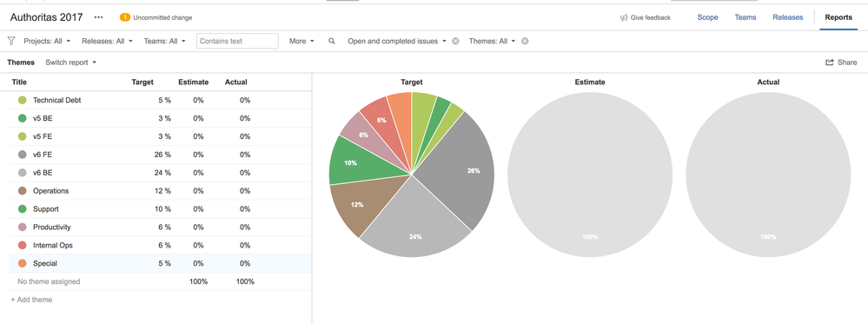This screenshot has width=868, height=323.
Task: Click the Operations brown color swatch
Action: 22,191
